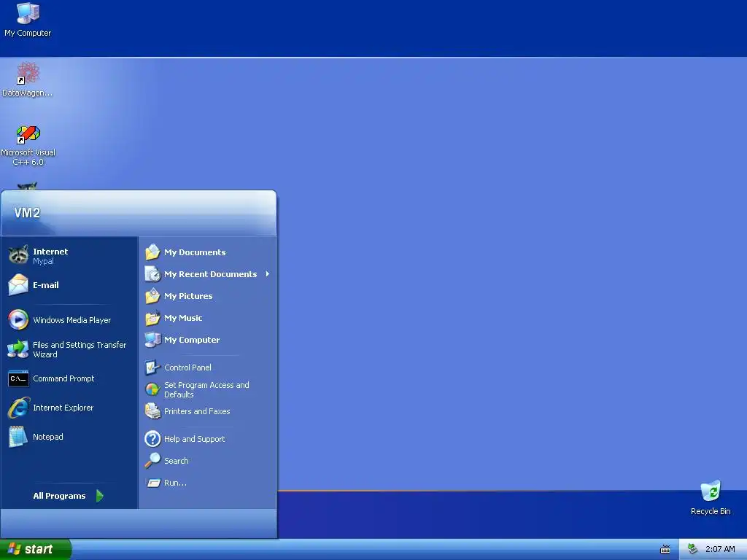This screenshot has height=560, width=747.
Task: Select Microsoft Visual C++ 6.0 desktop shortcut
Action: pos(28,134)
